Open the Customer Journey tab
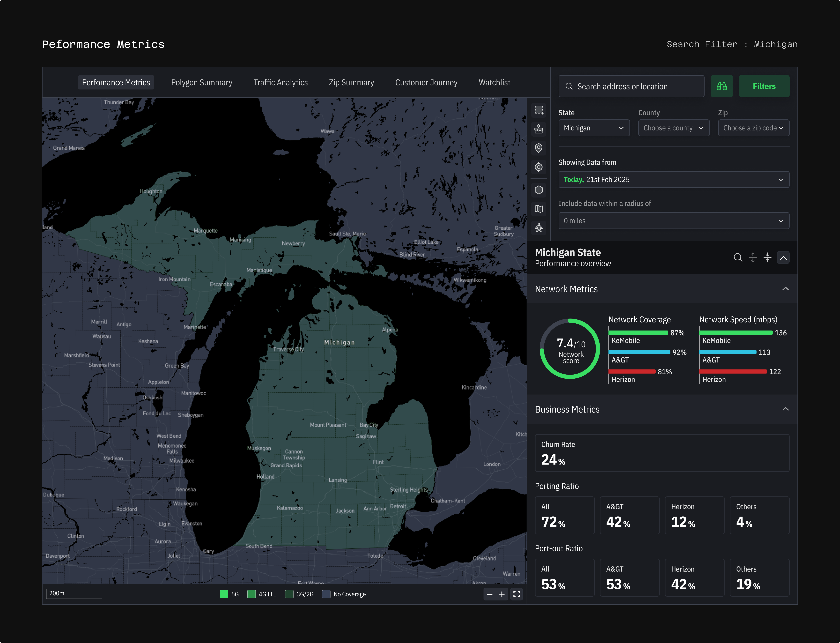The height and width of the screenshot is (643, 840). point(426,83)
